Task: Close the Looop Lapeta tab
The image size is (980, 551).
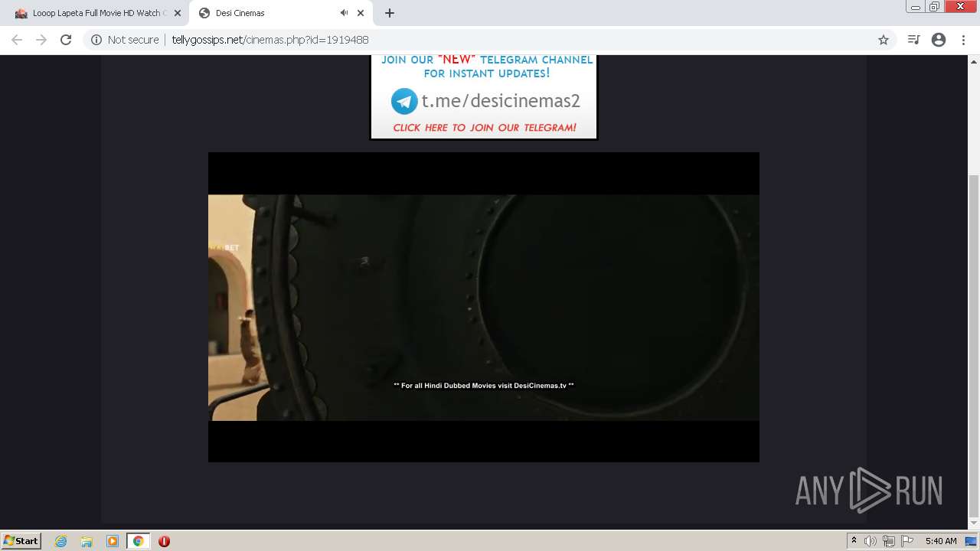Action: click(x=177, y=13)
